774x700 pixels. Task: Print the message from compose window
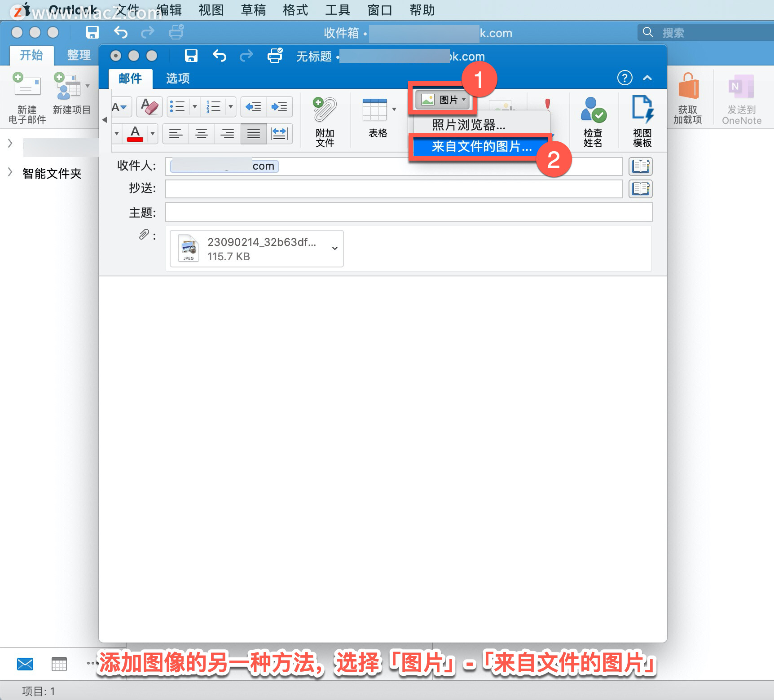pyautogui.click(x=275, y=56)
